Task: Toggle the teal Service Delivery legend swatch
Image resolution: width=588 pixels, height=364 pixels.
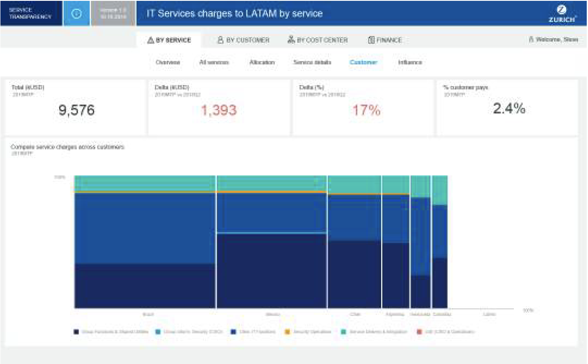Action: 344,332
